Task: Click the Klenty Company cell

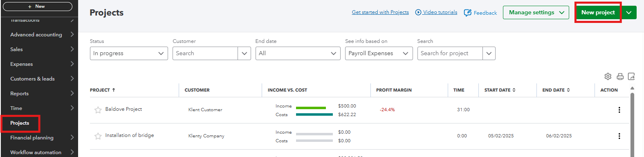Action: pyautogui.click(x=206, y=136)
